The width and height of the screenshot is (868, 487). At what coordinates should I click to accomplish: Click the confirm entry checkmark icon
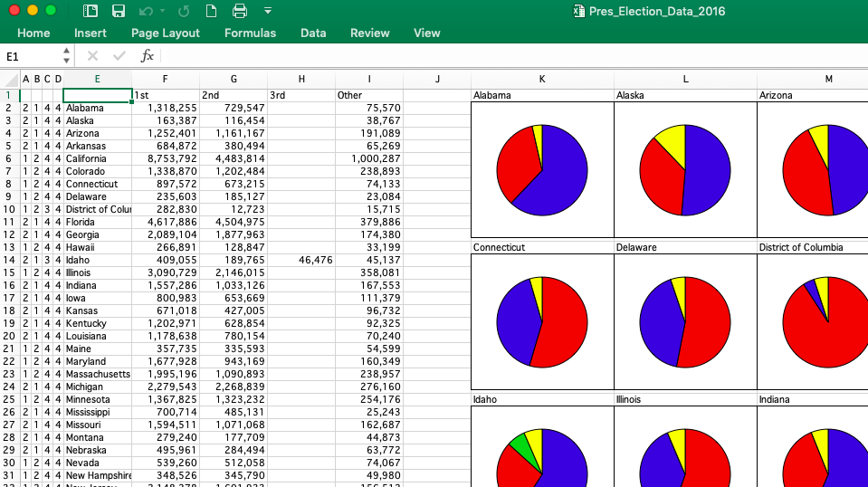tap(119, 56)
